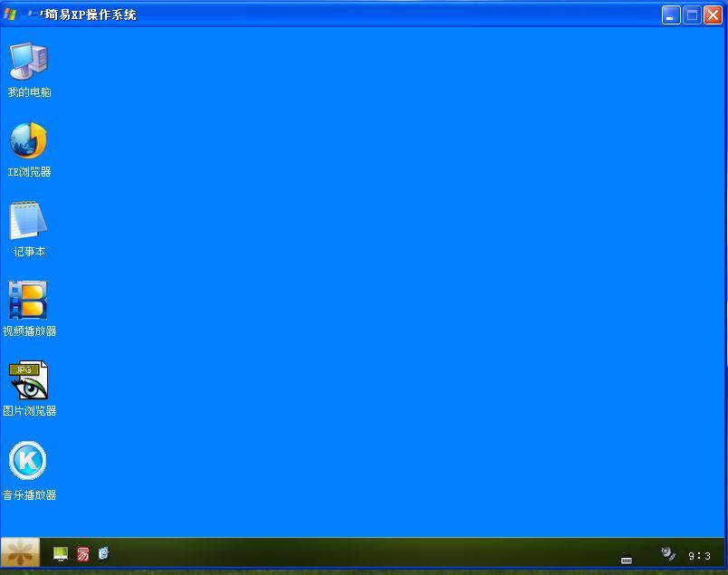Launch the IE浏览器 browser icon
Screen dimensions: 728x575
(x=29, y=141)
